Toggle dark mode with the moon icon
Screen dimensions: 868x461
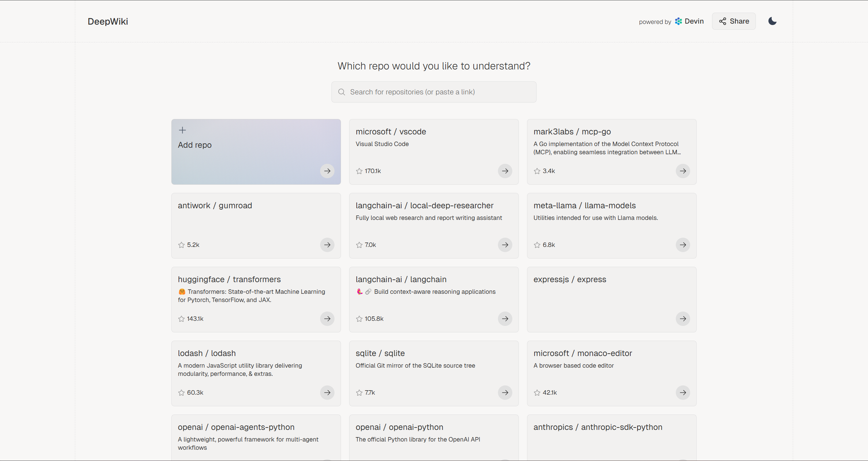point(772,21)
